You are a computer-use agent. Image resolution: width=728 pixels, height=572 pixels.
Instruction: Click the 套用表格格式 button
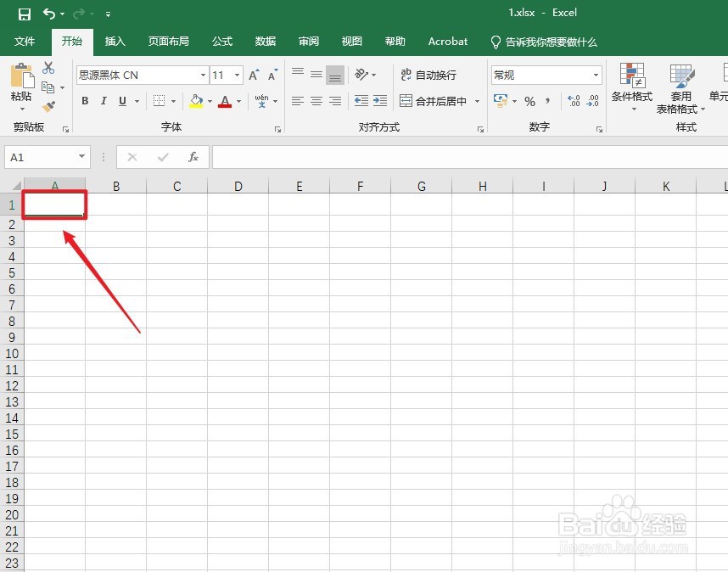pos(680,88)
